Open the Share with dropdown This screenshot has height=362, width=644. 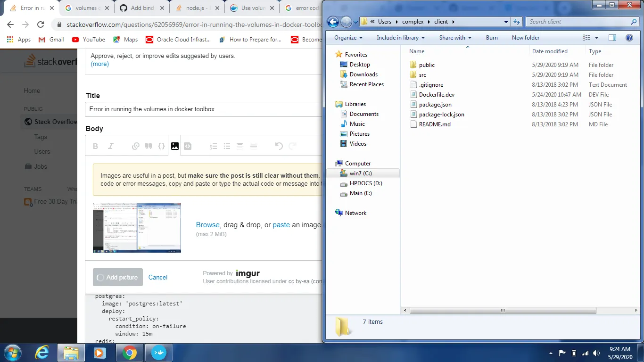455,38
